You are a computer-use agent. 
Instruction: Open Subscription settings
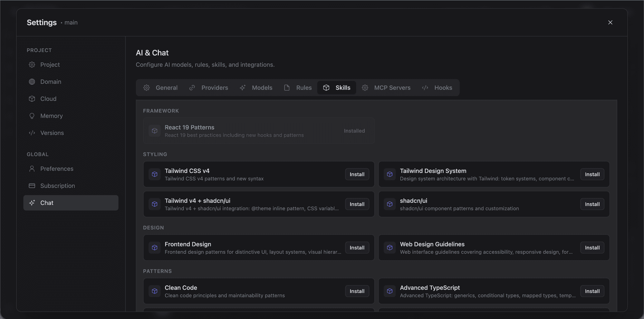pyautogui.click(x=71, y=186)
